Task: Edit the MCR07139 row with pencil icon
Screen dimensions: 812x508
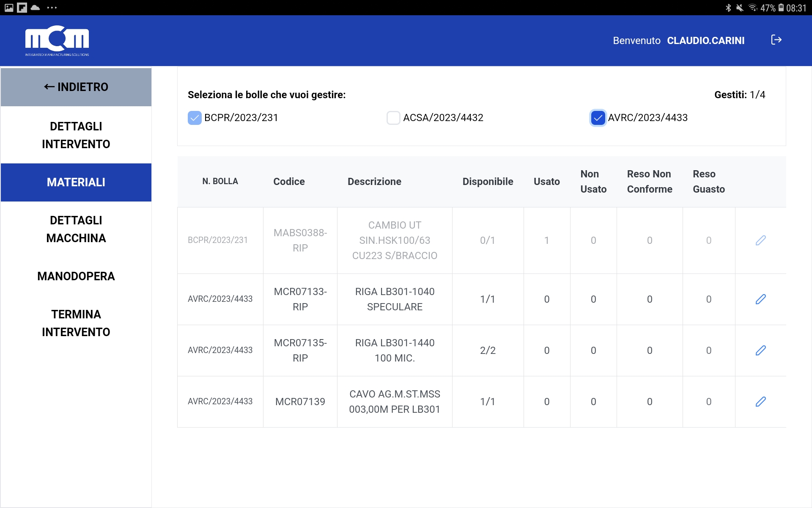Action: pos(760,402)
